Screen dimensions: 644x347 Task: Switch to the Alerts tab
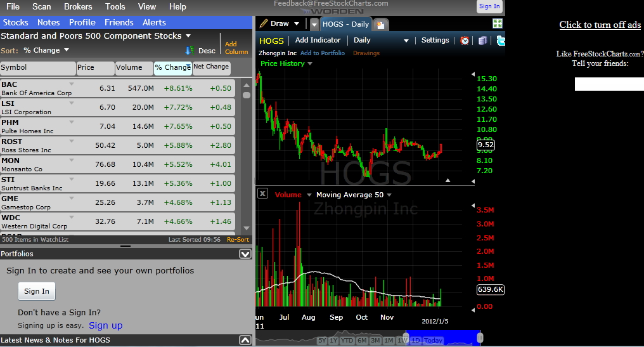pyautogui.click(x=154, y=22)
